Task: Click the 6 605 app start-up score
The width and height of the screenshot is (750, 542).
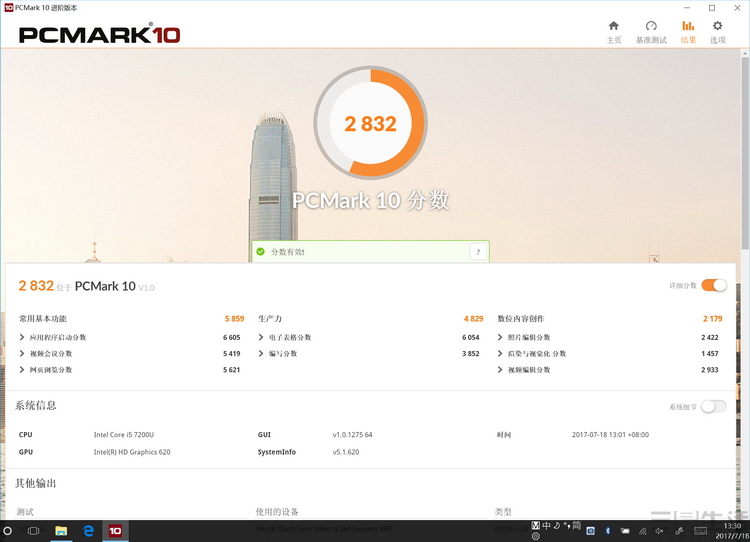Action: [232, 337]
